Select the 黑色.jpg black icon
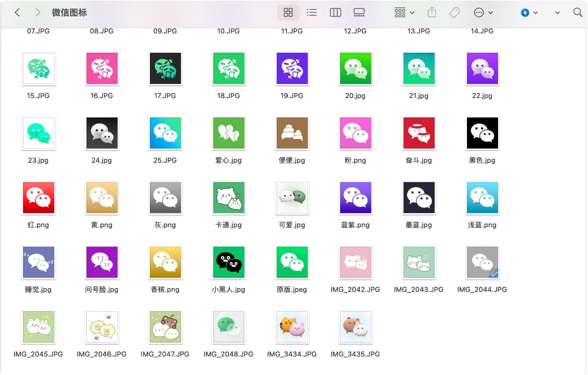Screen dimensions: 588x375 click(482, 133)
